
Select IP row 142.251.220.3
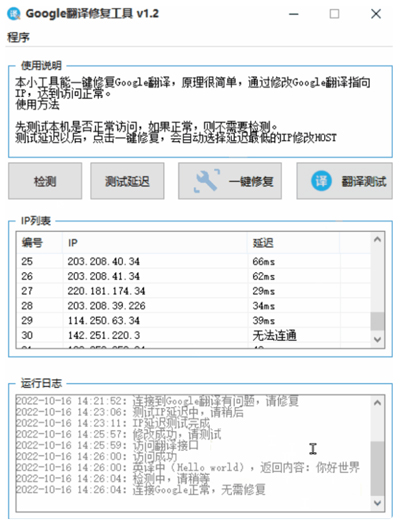[x=193, y=335]
